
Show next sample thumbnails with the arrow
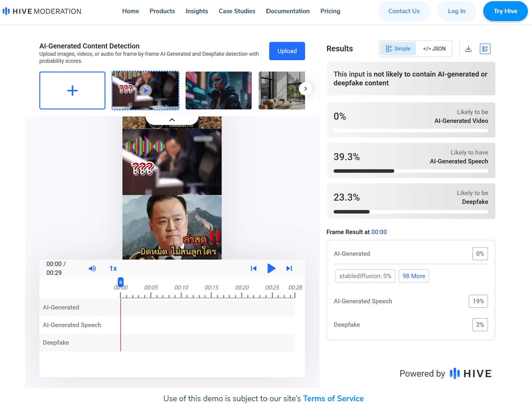point(305,89)
